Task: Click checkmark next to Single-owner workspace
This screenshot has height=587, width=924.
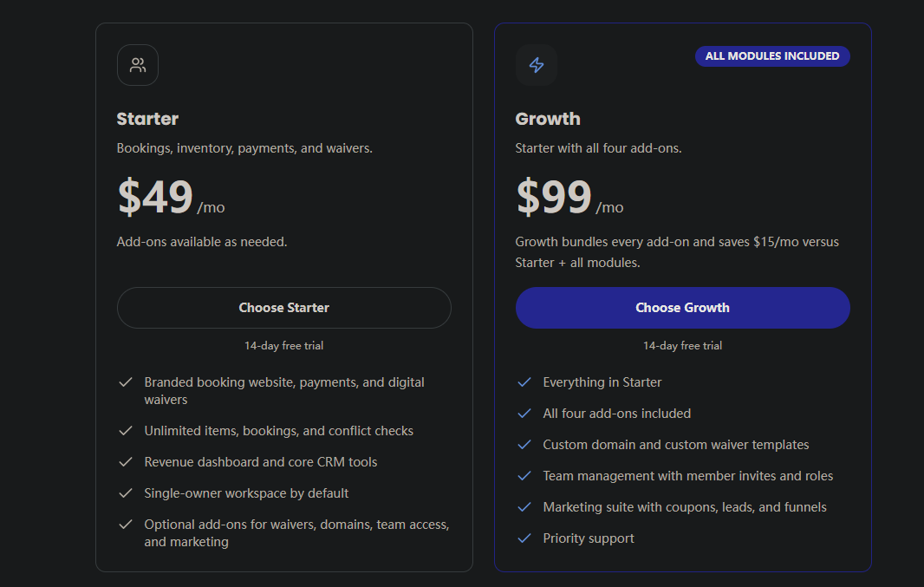Action: click(x=126, y=493)
